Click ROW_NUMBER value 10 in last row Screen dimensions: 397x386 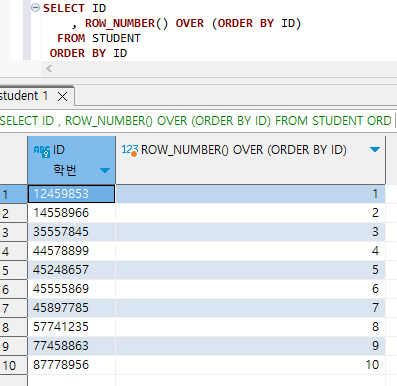click(250, 365)
